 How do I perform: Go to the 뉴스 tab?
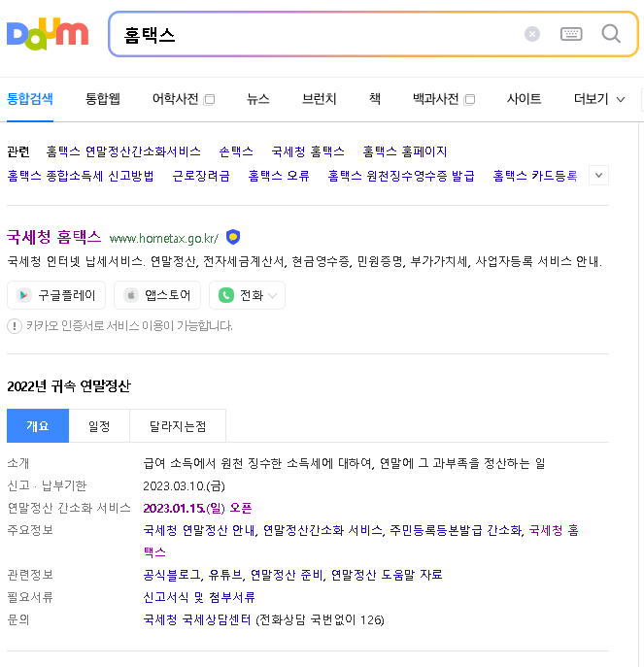258,99
